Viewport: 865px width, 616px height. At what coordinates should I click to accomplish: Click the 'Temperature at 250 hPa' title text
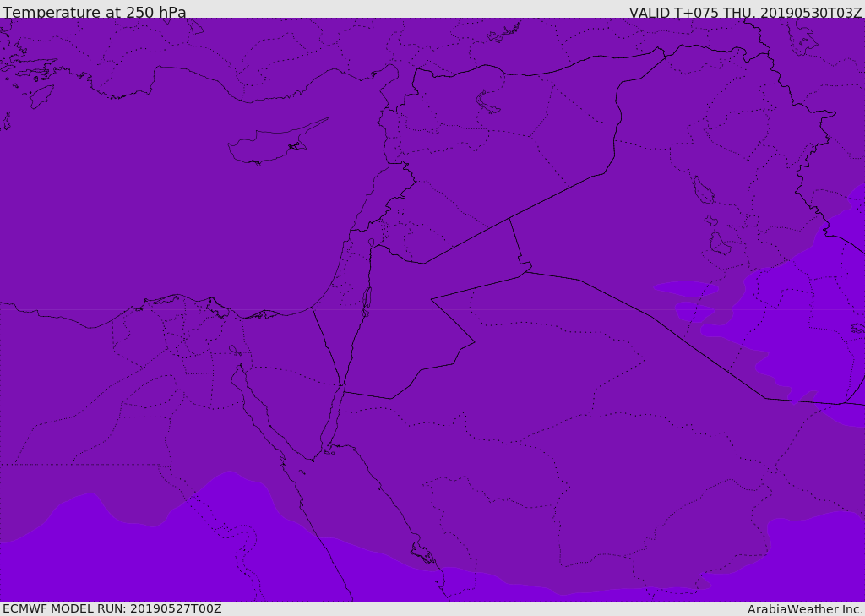coord(95,12)
